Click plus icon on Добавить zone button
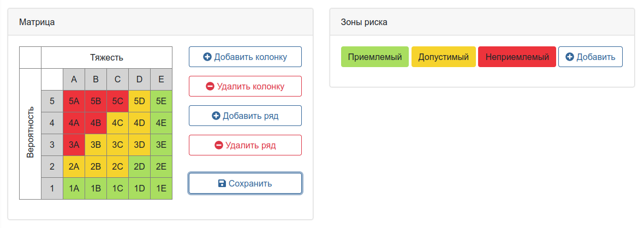644x228 pixels. coord(570,57)
